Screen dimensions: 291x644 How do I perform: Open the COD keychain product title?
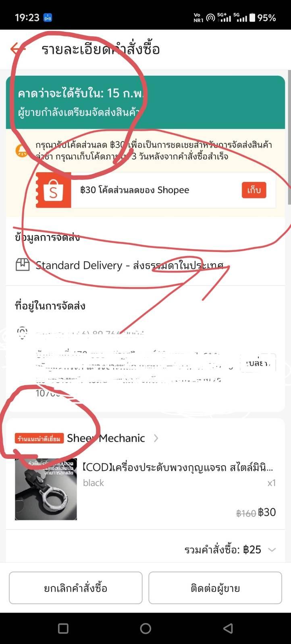(178, 467)
